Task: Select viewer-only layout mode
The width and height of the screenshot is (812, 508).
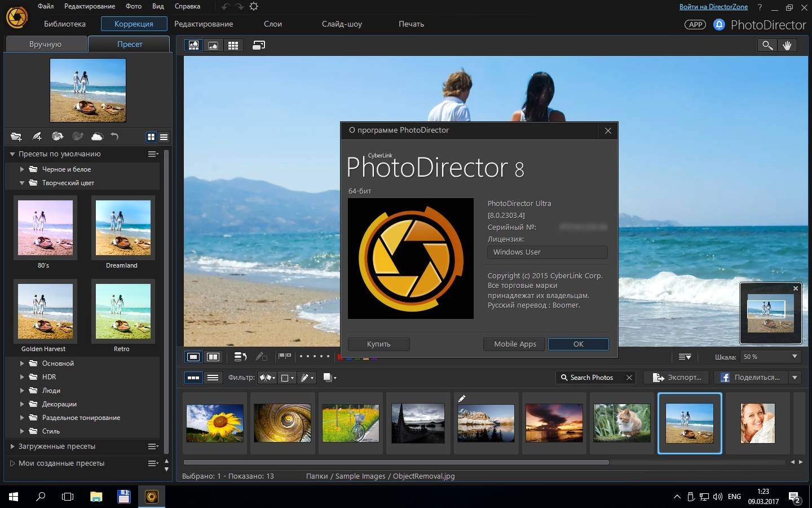Action: click(x=213, y=45)
